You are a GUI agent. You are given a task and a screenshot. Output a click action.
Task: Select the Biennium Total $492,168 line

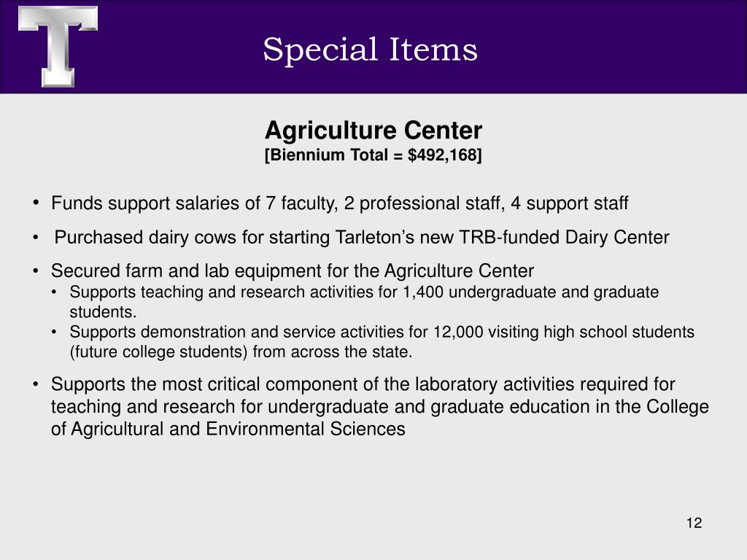click(x=373, y=155)
